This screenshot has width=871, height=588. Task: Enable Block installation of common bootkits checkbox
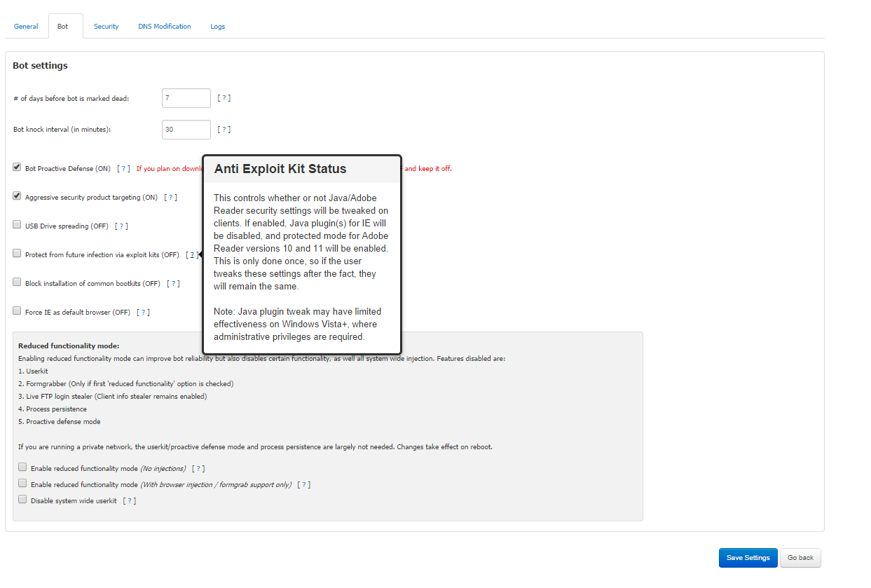pyautogui.click(x=17, y=282)
